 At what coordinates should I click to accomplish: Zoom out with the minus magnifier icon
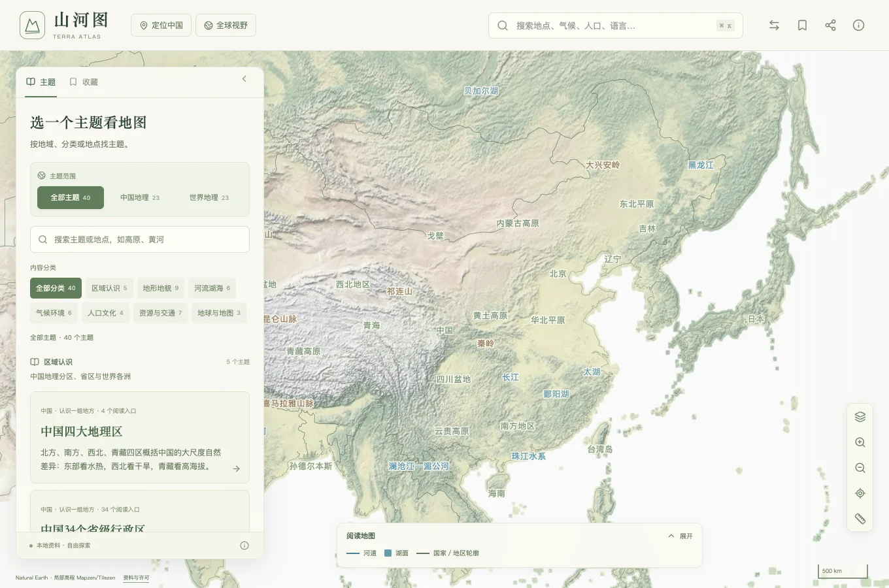[860, 468]
